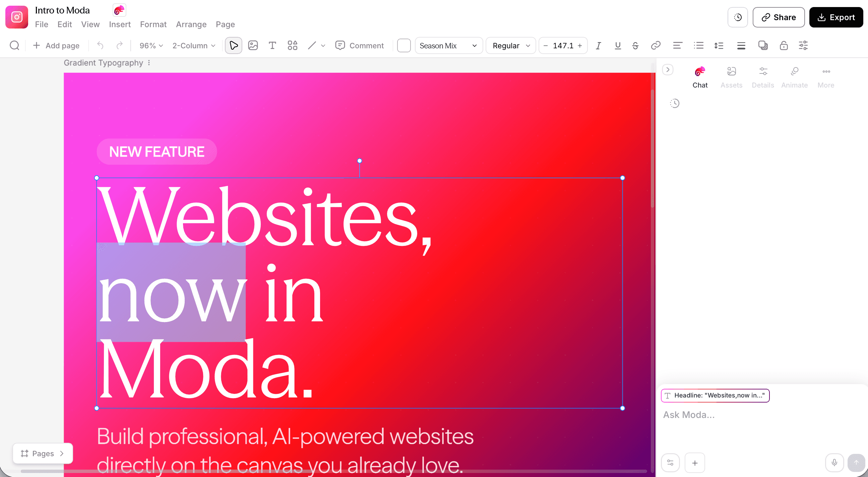Click the Comment button
Screen dimensions: 868x477
click(360, 46)
